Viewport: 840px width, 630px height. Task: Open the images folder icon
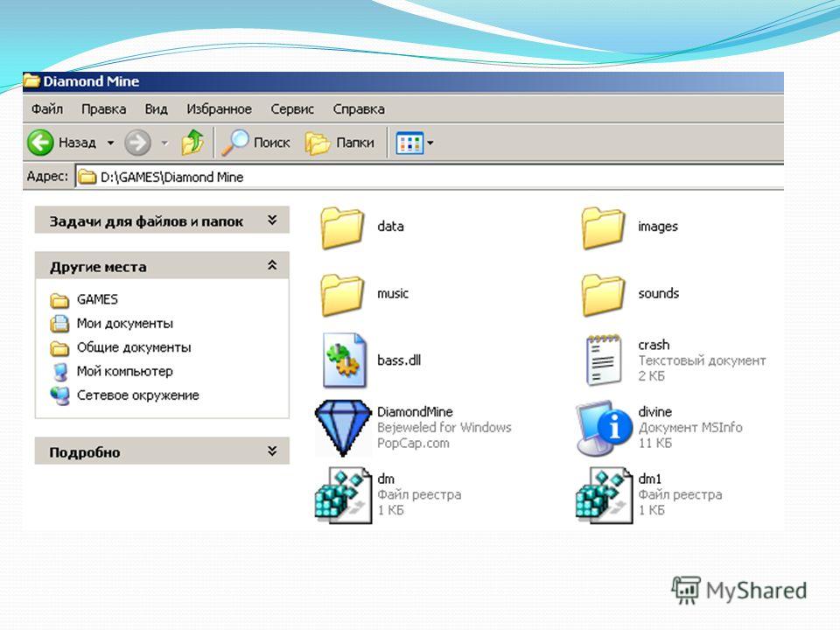pyautogui.click(x=603, y=228)
